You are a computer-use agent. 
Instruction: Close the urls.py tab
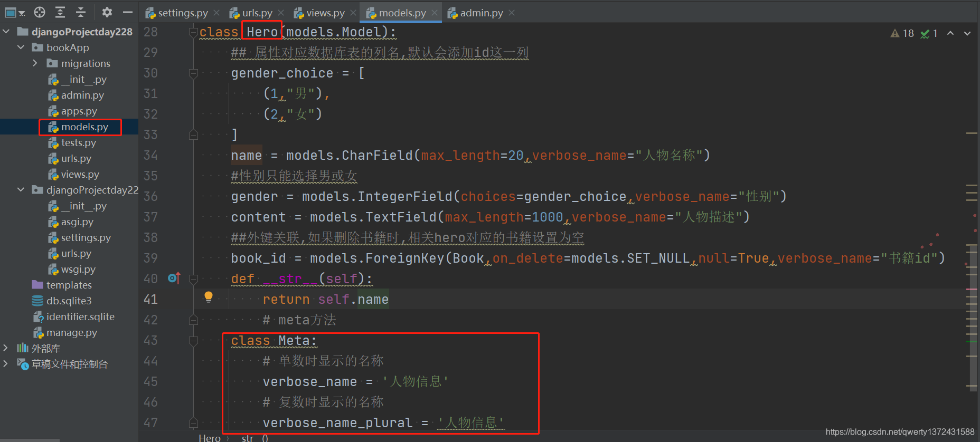tap(281, 13)
